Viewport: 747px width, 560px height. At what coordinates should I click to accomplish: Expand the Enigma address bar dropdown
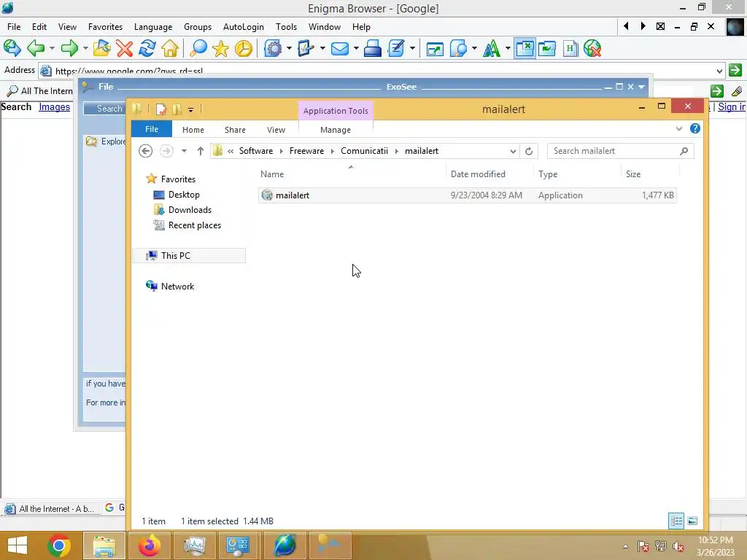(x=719, y=71)
